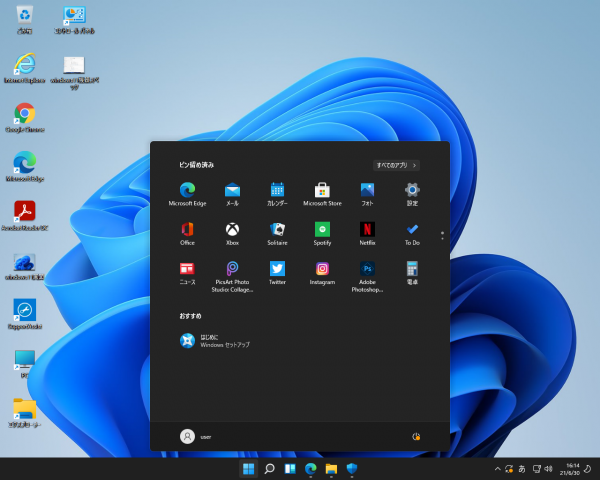The height and width of the screenshot is (480, 600).
Task: Launch Microsoft Store from Start menu
Action: [322, 194]
